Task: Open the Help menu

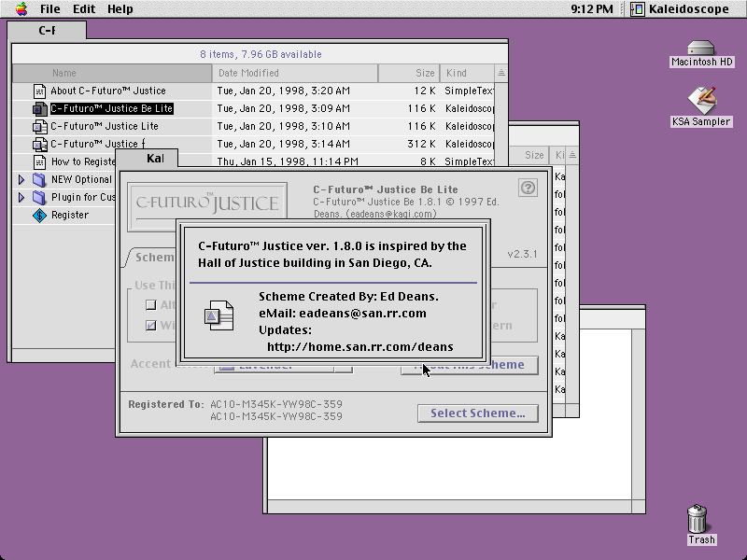Action: click(x=120, y=9)
